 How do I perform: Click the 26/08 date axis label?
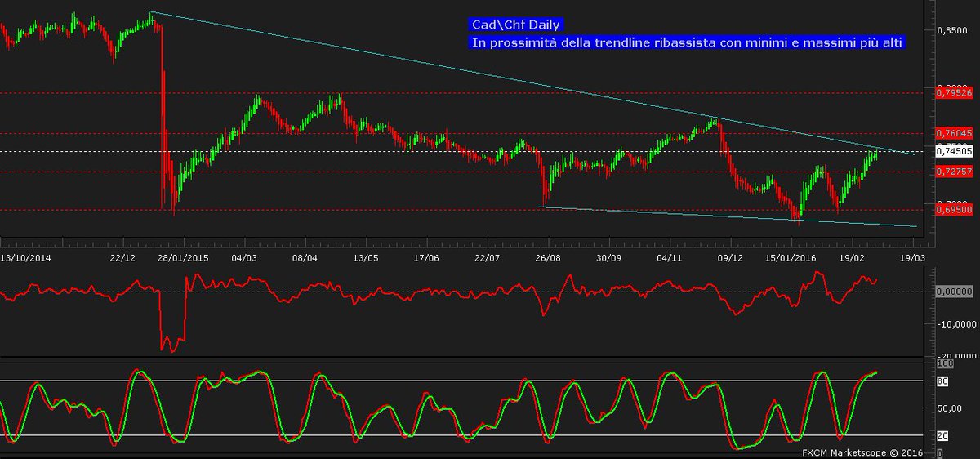coord(547,257)
